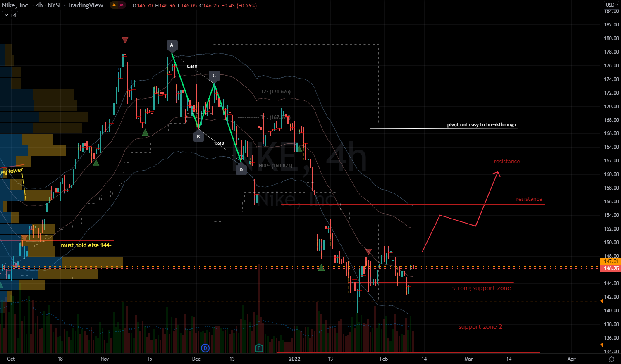Image resolution: width=621 pixels, height=364 pixels.
Task: Click the 'T2: (171.676)' target label
Action: (x=275, y=92)
